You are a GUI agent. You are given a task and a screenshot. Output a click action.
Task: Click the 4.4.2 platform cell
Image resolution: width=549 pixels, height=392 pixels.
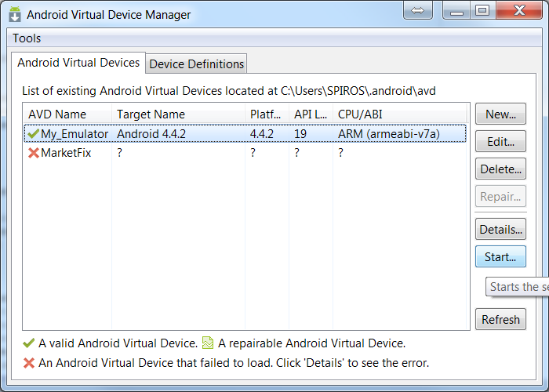261,134
